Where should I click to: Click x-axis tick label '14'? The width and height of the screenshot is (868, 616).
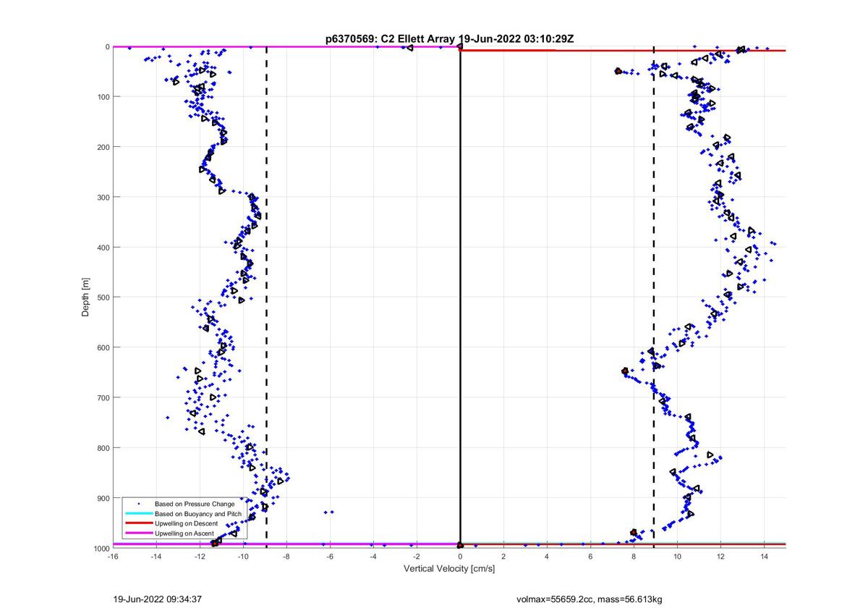tap(764, 557)
